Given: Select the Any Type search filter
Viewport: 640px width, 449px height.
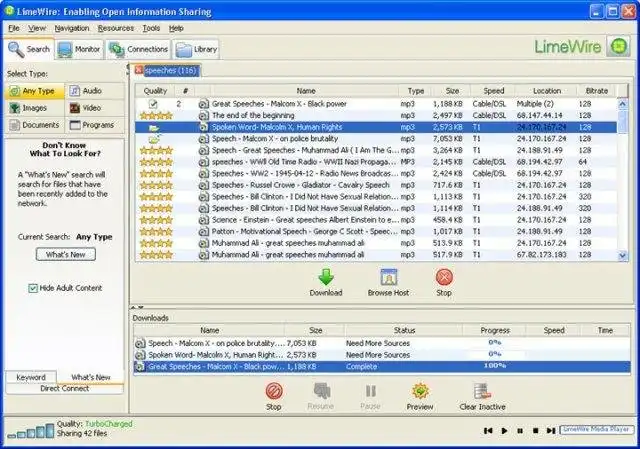Looking at the screenshot, I should click(x=35, y=91).
